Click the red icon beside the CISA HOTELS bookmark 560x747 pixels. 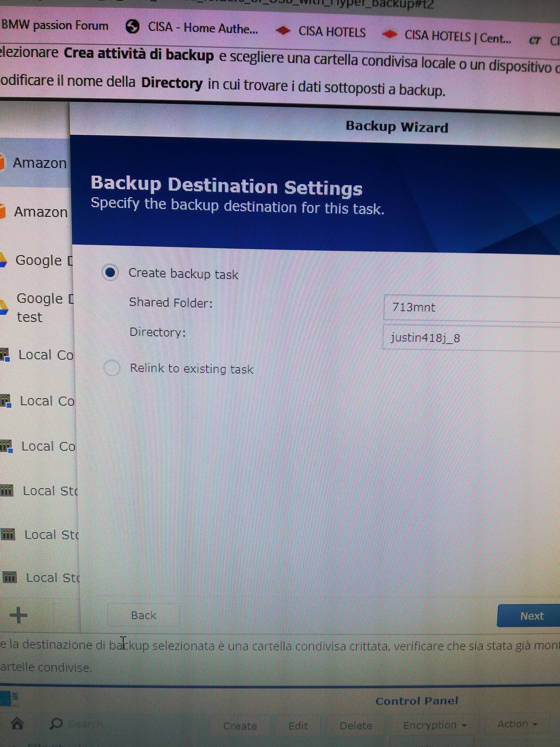click(x=283, y=31)
